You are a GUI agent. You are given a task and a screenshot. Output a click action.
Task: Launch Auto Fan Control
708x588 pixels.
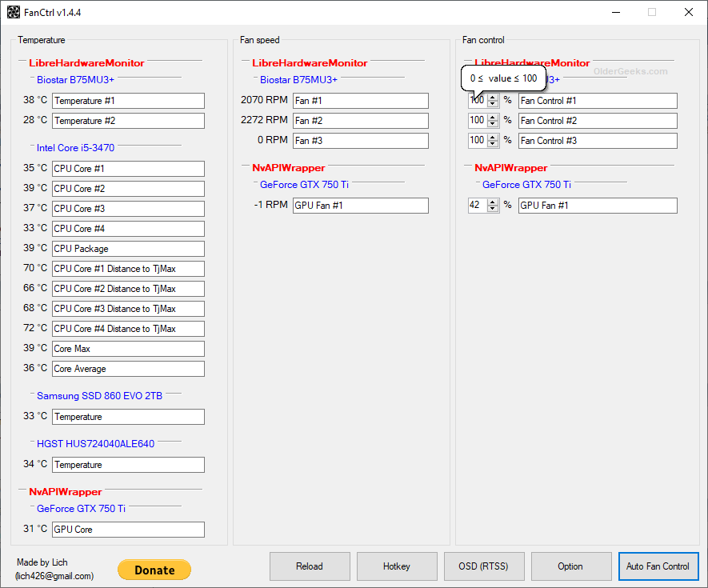pyautogui.click(x=658, y=566)
